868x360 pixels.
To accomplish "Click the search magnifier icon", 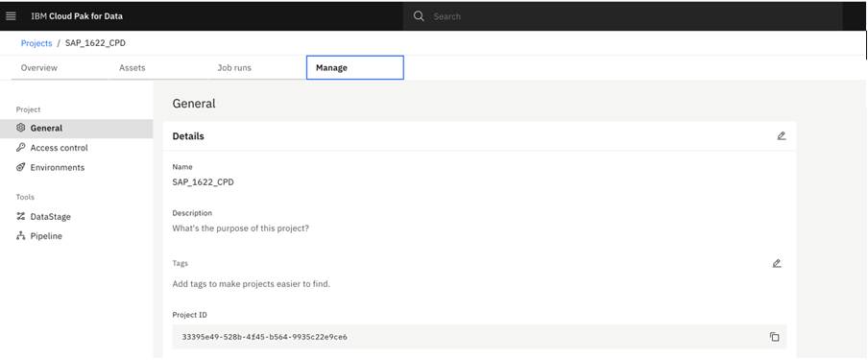I will 419,16.
